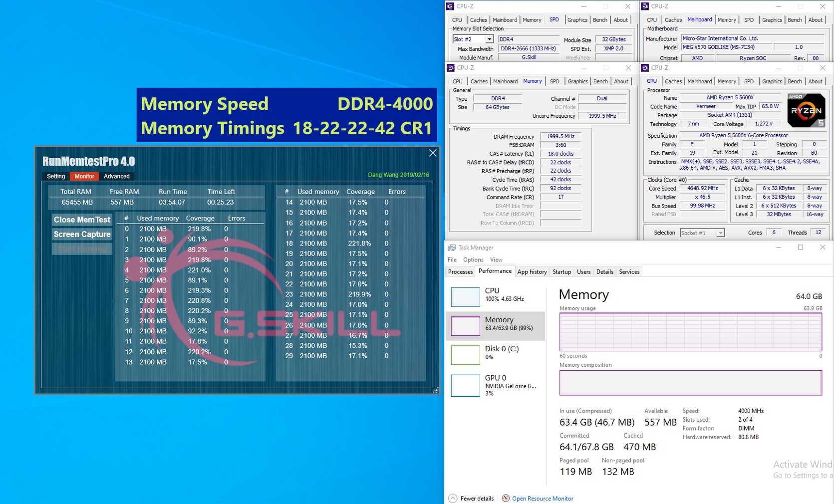The image size is (834, 504).
Task: Open About tab in CPU-Z Mainboard window
Action: 815,20
